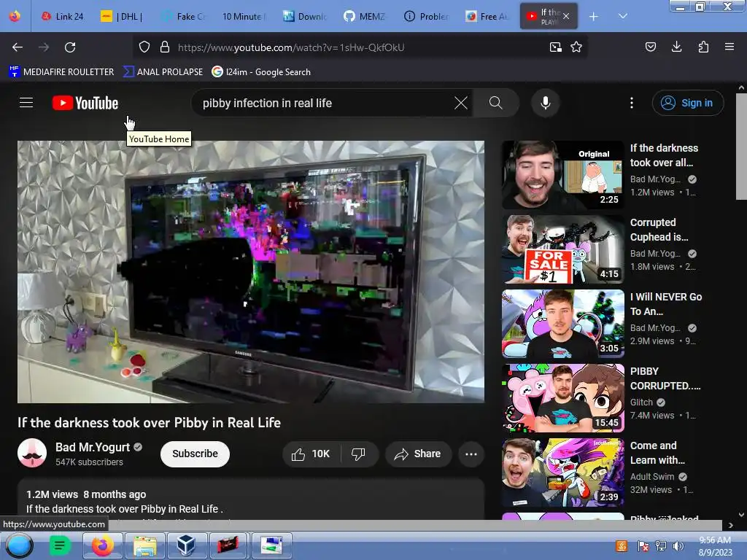Open a new browser tab
Screen dimensions: 747x560
(x=594, y=17)
